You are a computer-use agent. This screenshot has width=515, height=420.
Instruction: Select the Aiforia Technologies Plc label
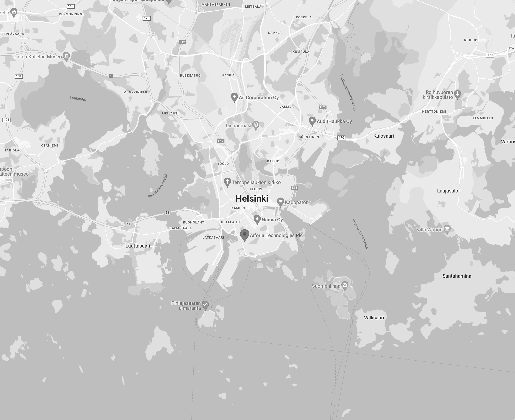click(276, 235)
